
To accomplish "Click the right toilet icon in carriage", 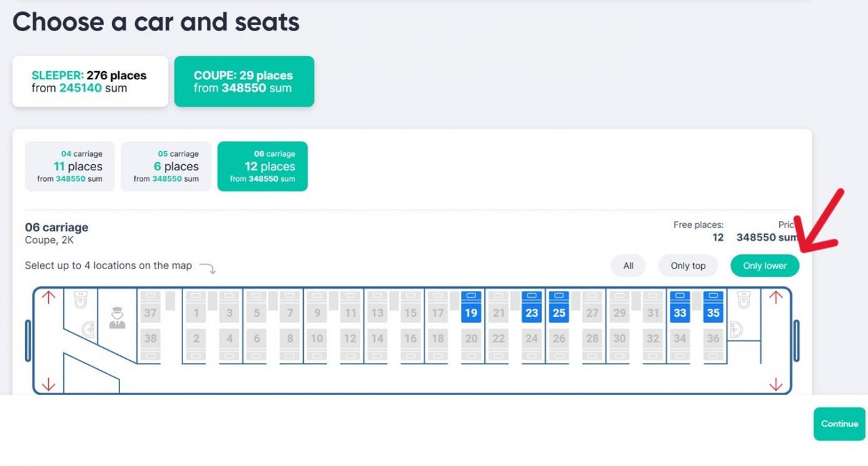I will [744, 299].
